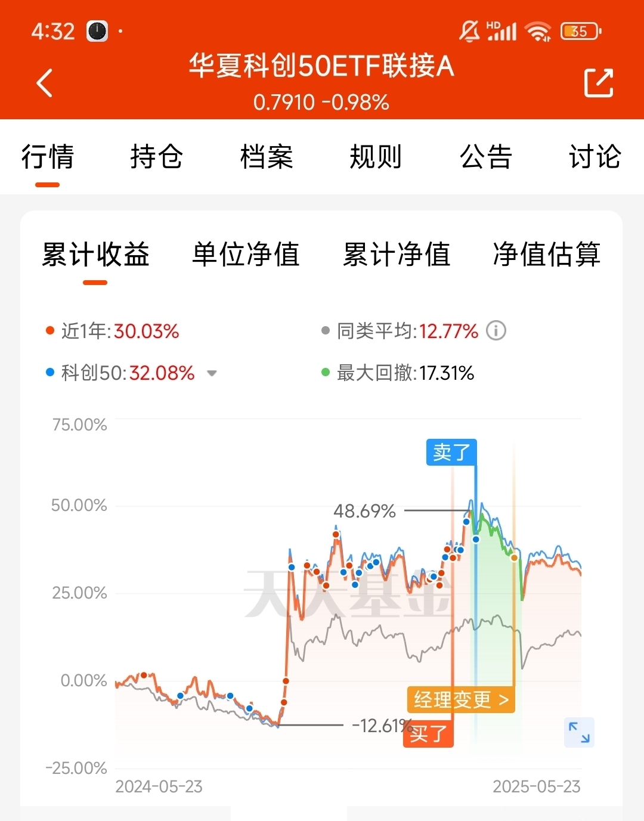The image size is (644, 821).
Task: Open the 公告 tab
Action: [x=485, y=157]
